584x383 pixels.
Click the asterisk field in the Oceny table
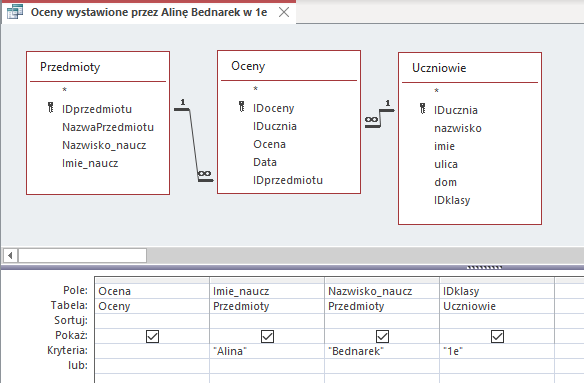[x=256, y=89]
